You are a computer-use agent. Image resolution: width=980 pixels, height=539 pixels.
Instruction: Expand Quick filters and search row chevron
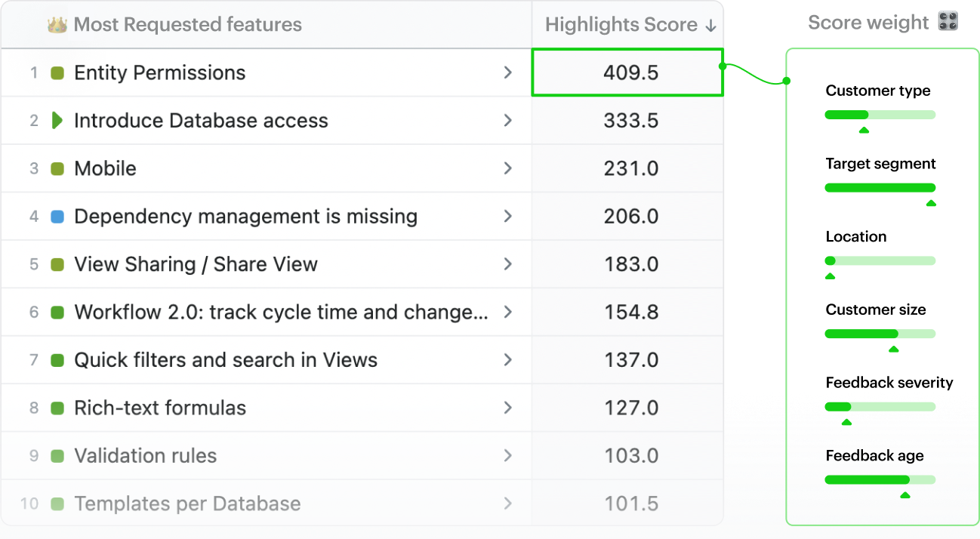click(507, 360)
